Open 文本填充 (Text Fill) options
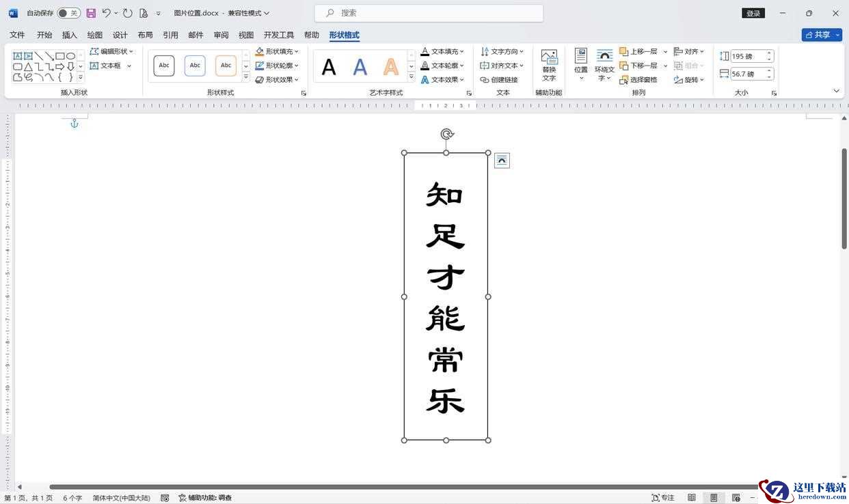The image size is (849, 504). pos(442,51)
